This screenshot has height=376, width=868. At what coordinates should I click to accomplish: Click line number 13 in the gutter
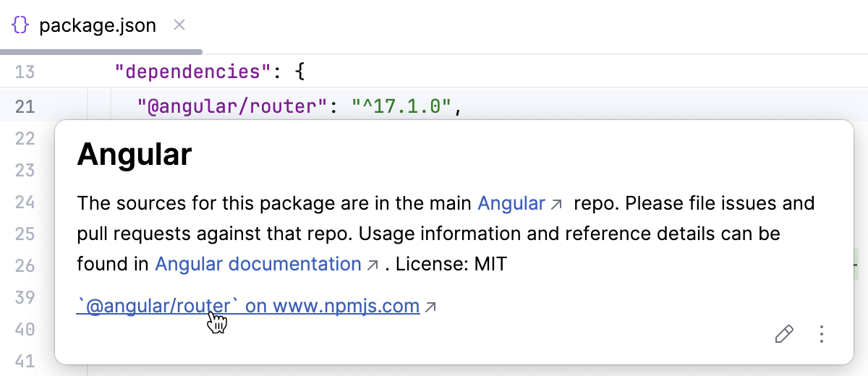(x=25, y=72)
